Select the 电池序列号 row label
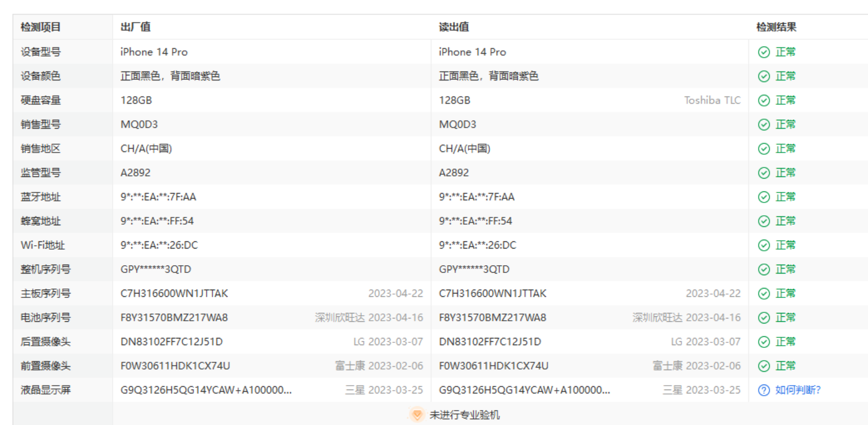 [45, 318]
